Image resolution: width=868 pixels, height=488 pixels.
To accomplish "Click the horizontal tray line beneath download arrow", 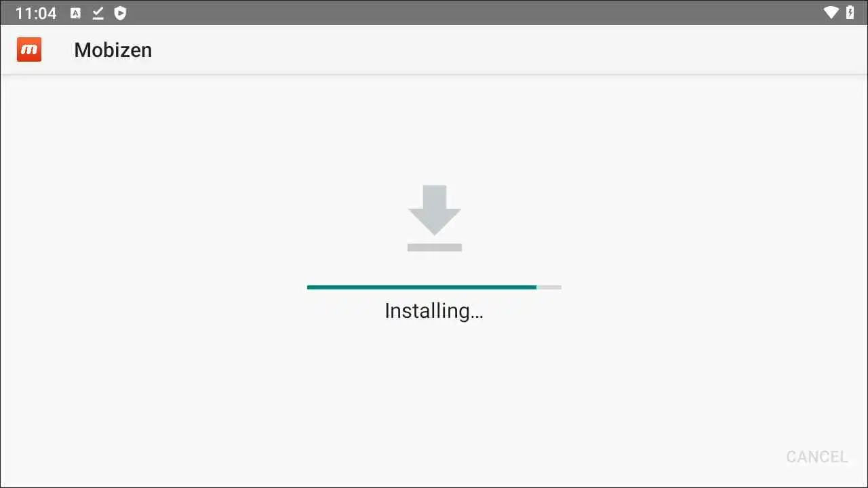I will [x=435, y=247].
